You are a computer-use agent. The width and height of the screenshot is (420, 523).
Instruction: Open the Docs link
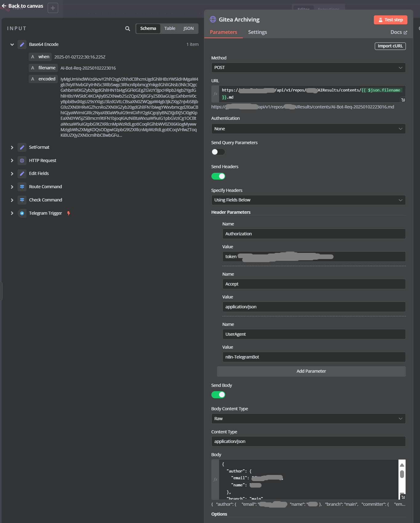pyautogui.click(x=399, y=32)
